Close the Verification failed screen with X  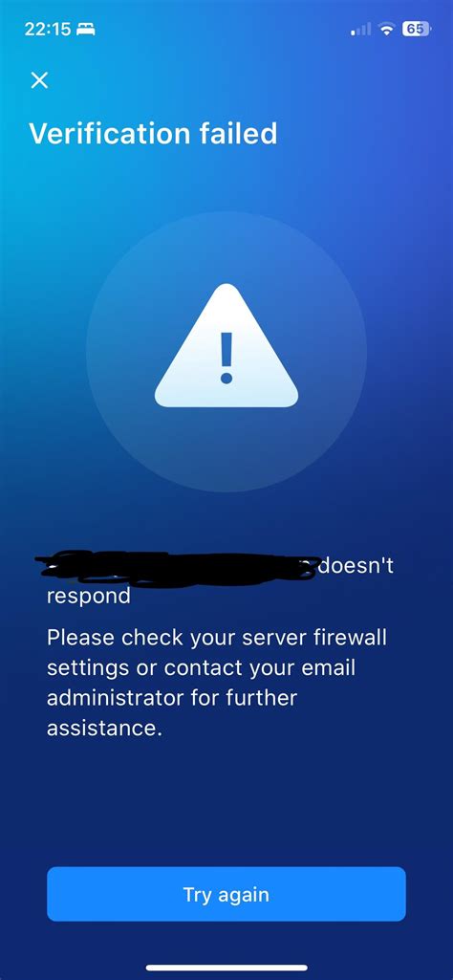[x=39, y=80]
